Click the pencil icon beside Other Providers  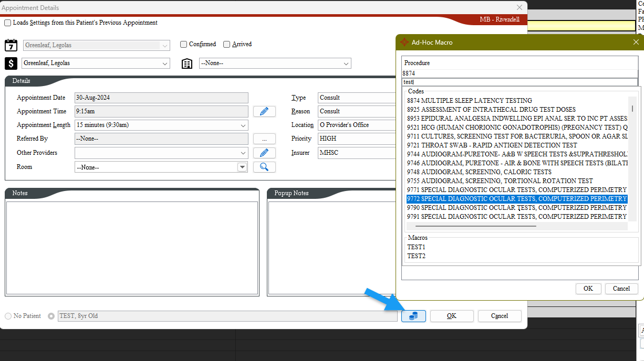[x=264, y=153]
